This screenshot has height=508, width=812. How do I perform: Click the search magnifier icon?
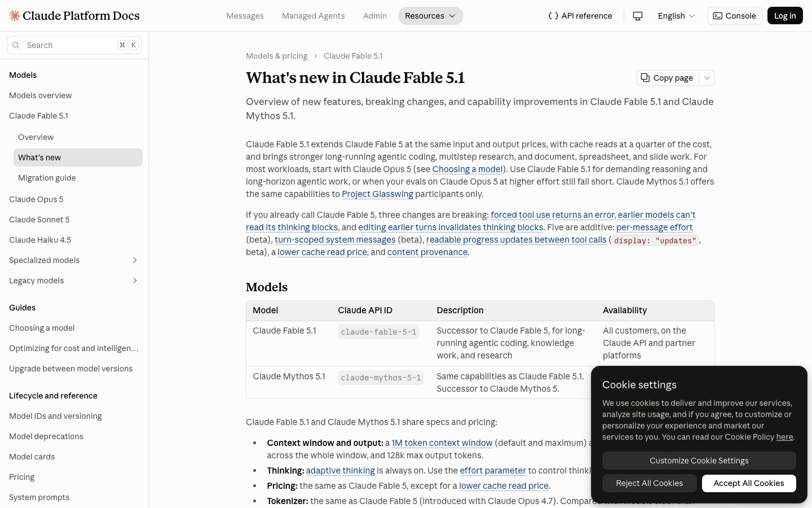16,45
